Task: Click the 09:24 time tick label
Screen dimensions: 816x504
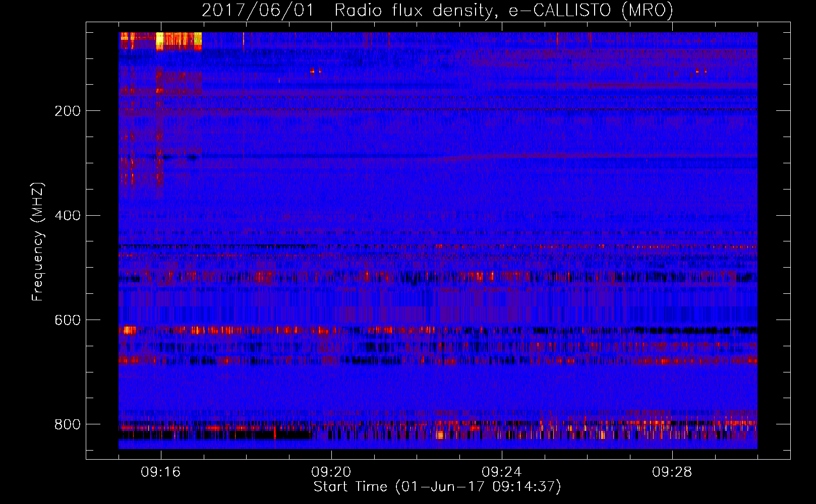Action: tap(502, 472)
